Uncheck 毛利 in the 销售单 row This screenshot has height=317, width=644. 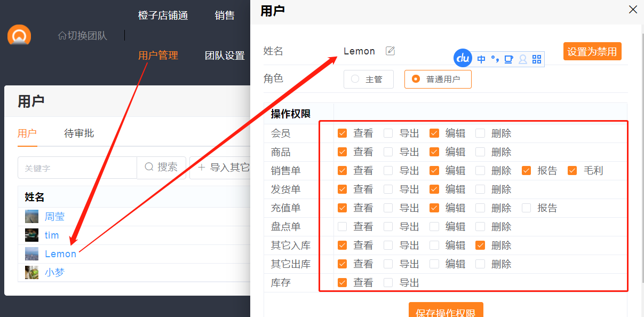point(573,171)
